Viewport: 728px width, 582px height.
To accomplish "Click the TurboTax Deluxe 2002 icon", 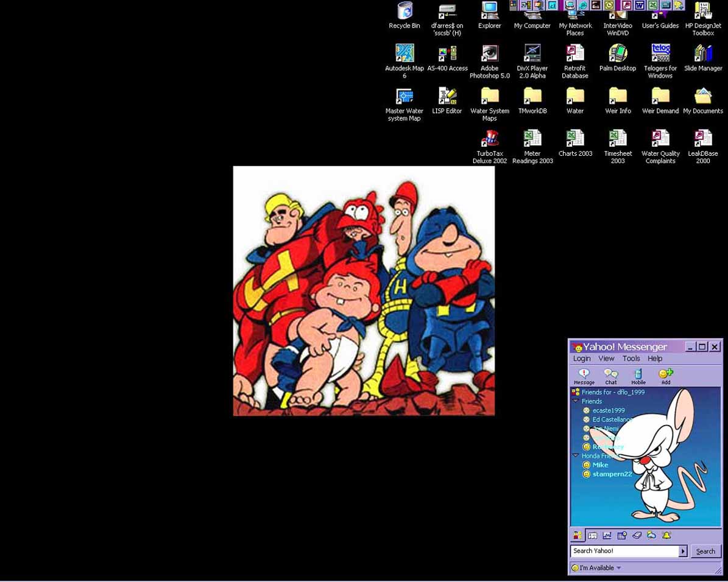I will click(x=489, y=139).
